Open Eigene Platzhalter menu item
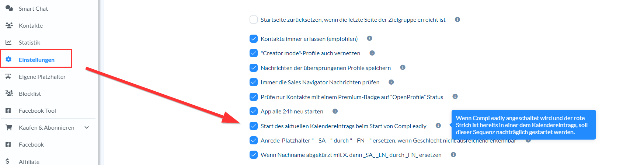644x165 pixels. (42, 77)
